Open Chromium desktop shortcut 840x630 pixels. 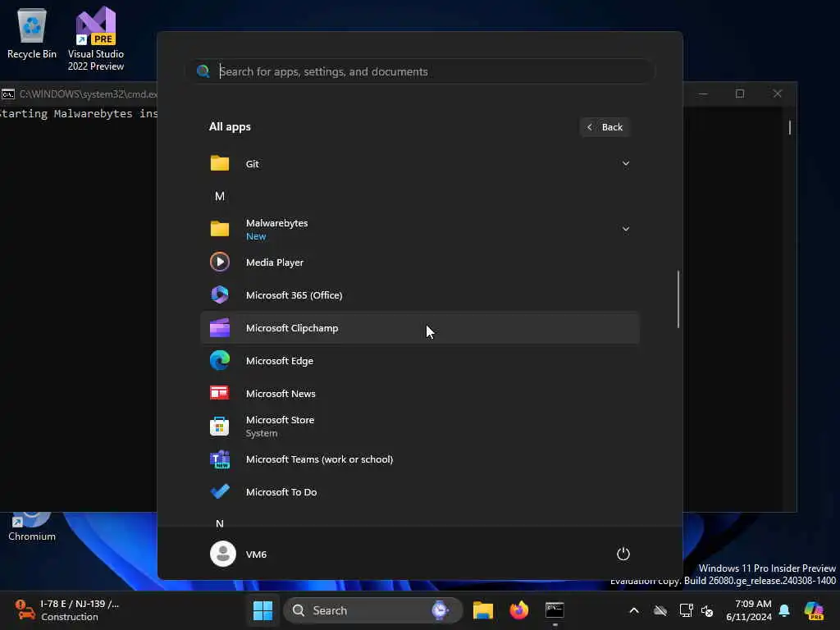click(x=32, y=527)
